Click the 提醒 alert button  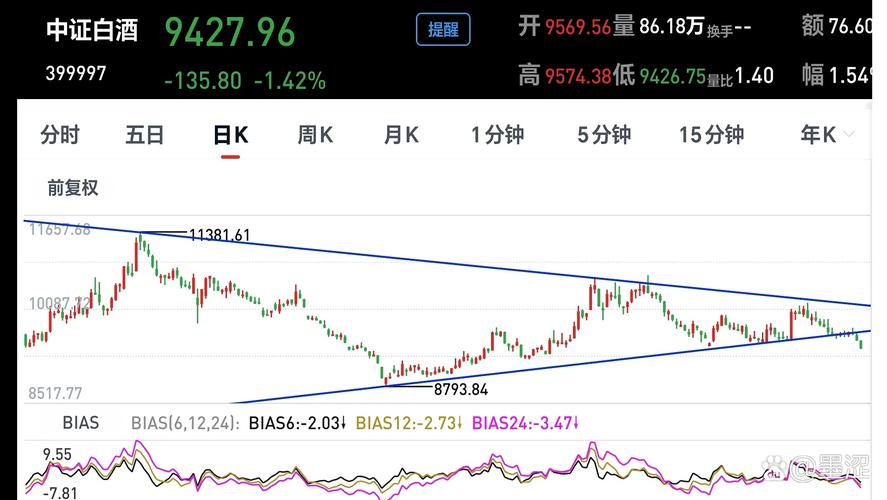tap(443, 30)
